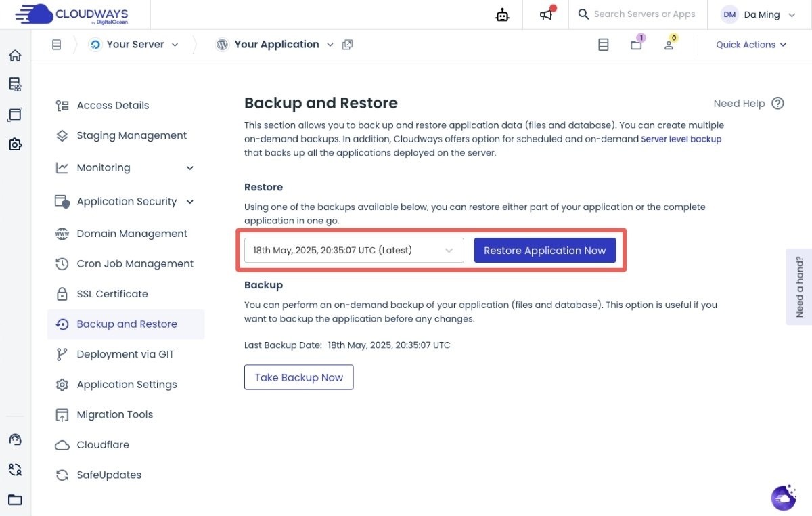Screen dimensions: 812x516
Task: Open the floating cloud chat bubble icon
Action: [784, 498]
